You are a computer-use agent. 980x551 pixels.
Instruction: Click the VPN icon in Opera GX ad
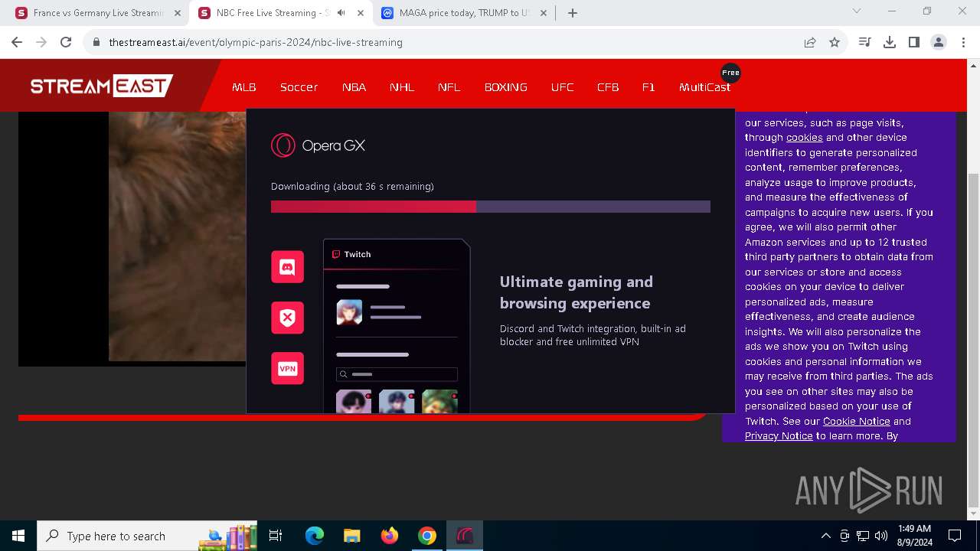tap(287, 368)
